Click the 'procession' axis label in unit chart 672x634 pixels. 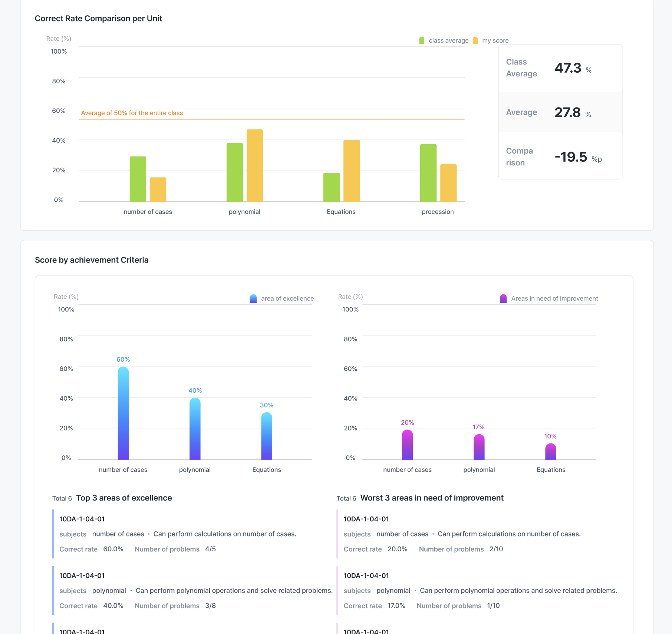pos(438,212)
